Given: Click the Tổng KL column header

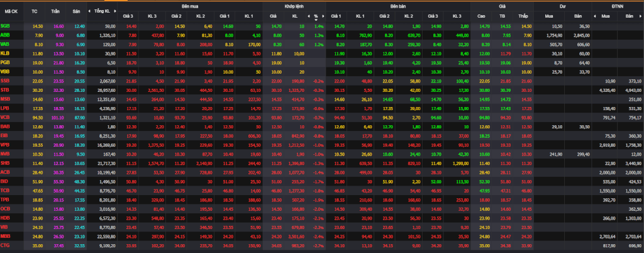Looking at the screenshot, I should (102, 11).
